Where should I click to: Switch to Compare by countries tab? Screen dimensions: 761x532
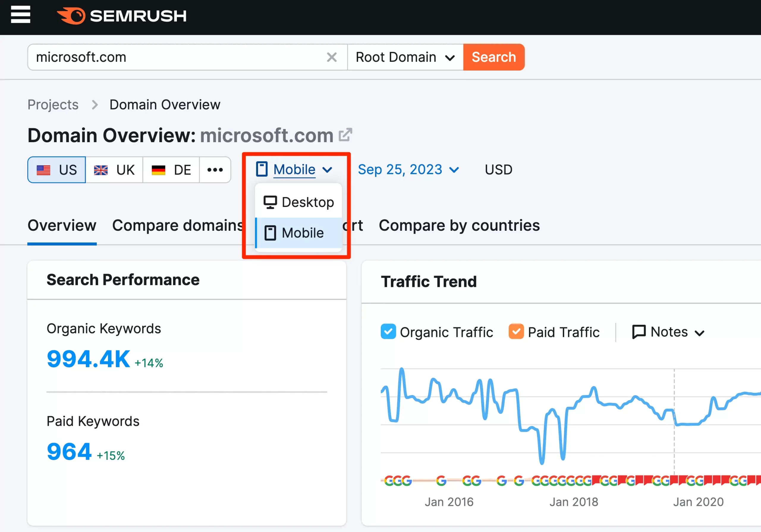tap(459, 226)
